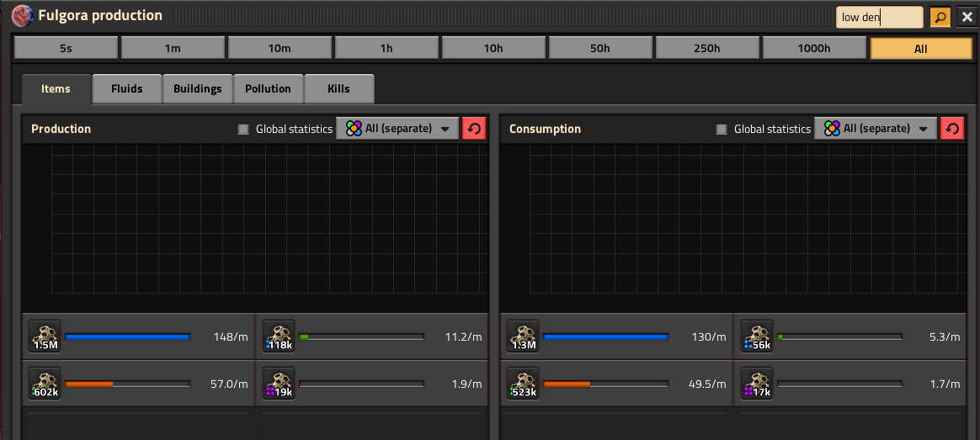Click the 1.5M low density structure production icon
980x440 pixels.
coord(45,336)
